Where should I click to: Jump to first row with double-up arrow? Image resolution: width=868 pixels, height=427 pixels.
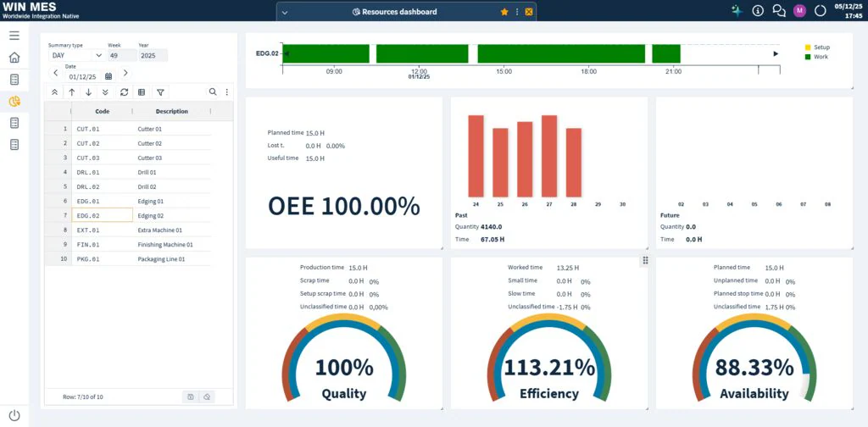click(55, 91)
